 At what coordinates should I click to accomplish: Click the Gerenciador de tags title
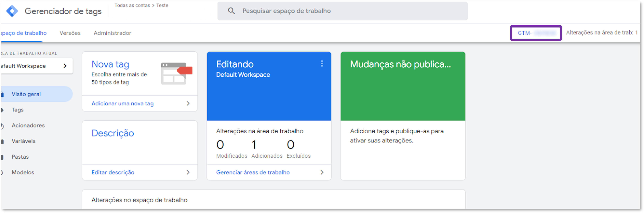point(63,11)
